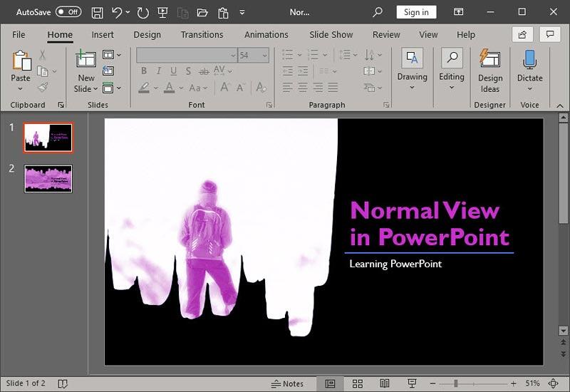
Task: Click the Share icon at ribbon right
Action: pyautogui.click(x=522, y=34)
